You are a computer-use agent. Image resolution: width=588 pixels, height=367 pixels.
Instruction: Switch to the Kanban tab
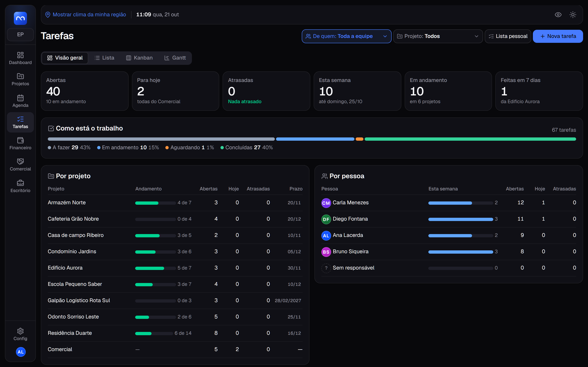pyautogui.click(x=139, y=58)
